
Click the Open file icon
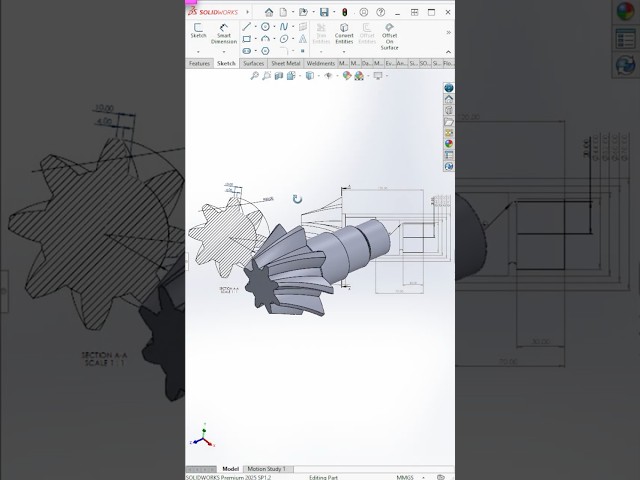(x=303, y=12)
